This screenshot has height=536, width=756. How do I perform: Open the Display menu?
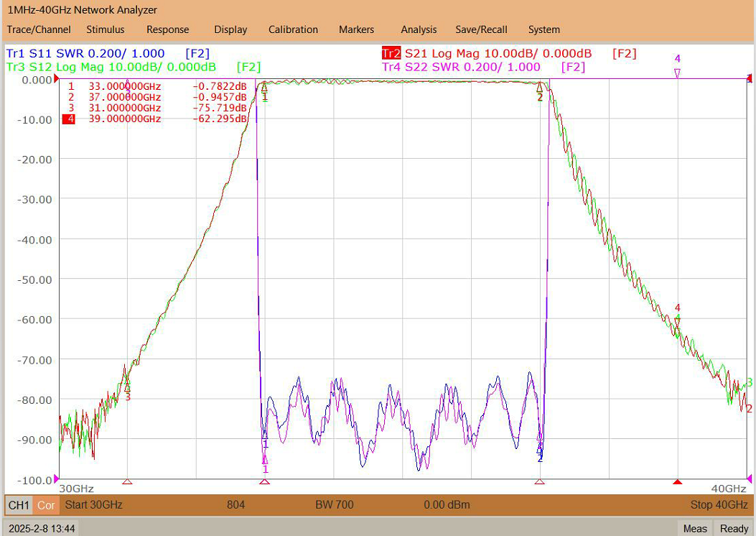pos(230,30)
